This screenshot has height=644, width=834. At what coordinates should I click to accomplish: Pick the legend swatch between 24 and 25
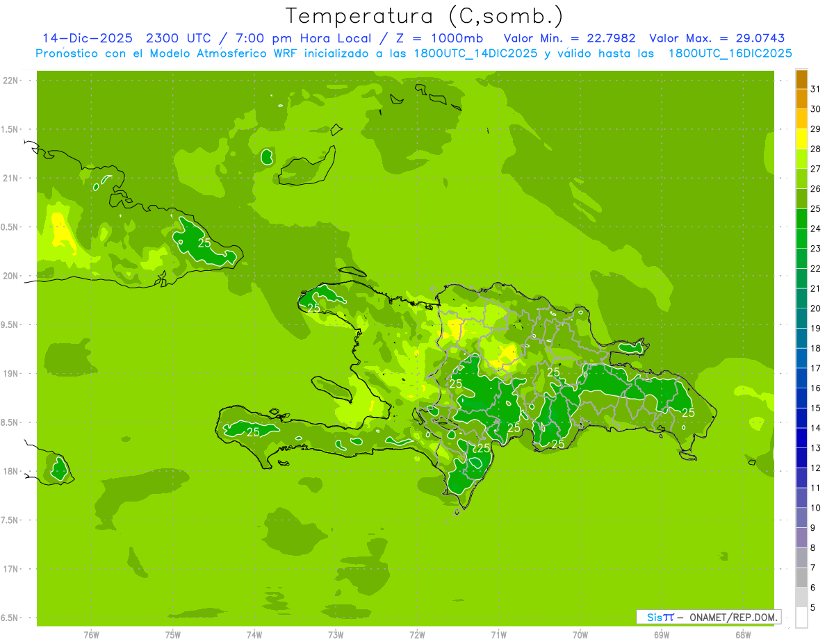[801, 219]
